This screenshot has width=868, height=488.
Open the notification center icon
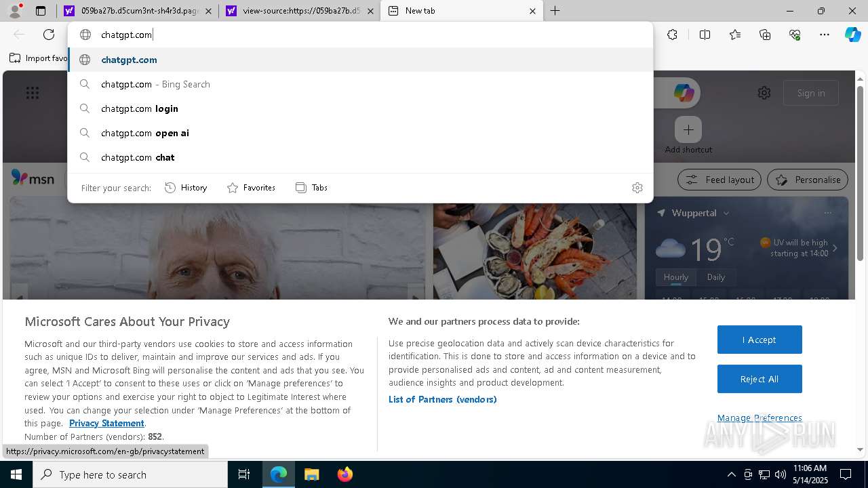(846, 474)
